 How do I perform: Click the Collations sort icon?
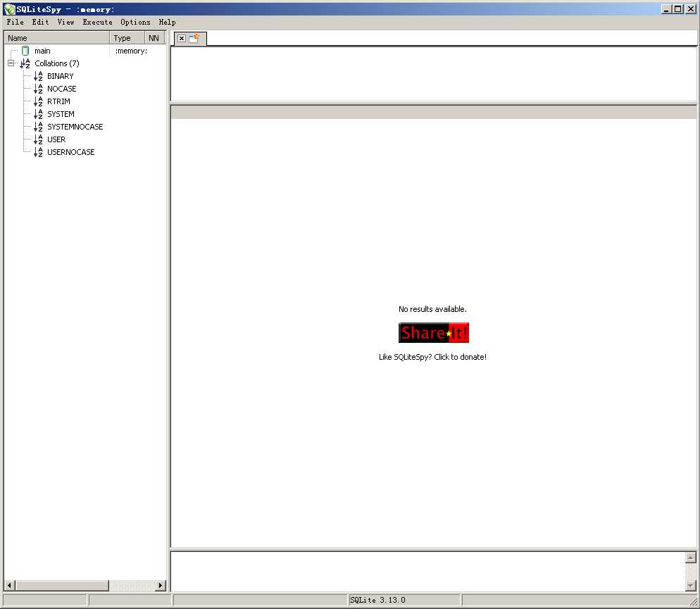click(25, 63)
